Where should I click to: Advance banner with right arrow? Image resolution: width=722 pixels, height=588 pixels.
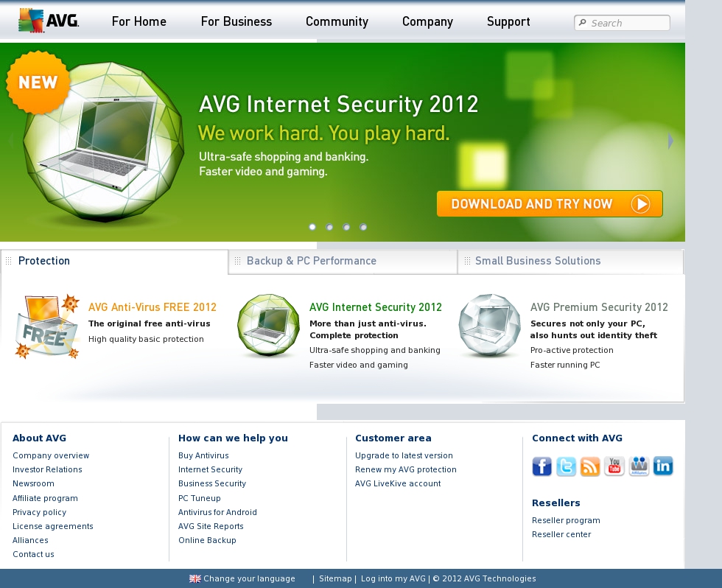point(671,141)
